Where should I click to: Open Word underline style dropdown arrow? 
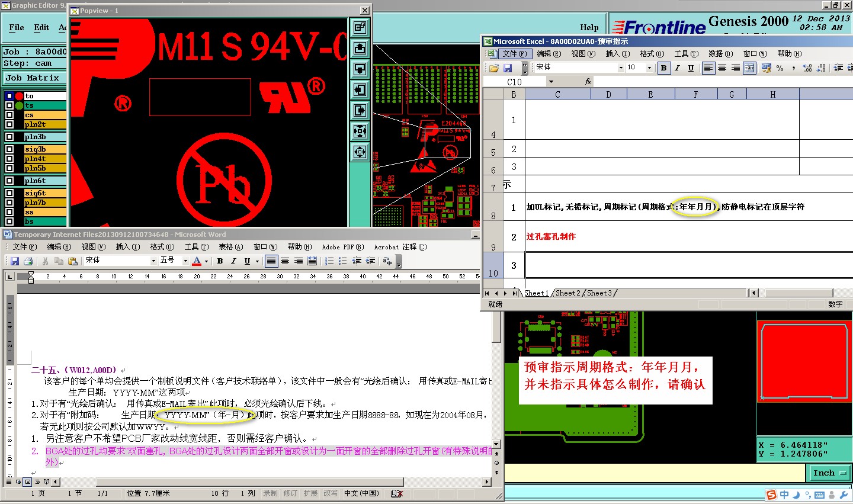pyautogui.click(x=256, y=261)
